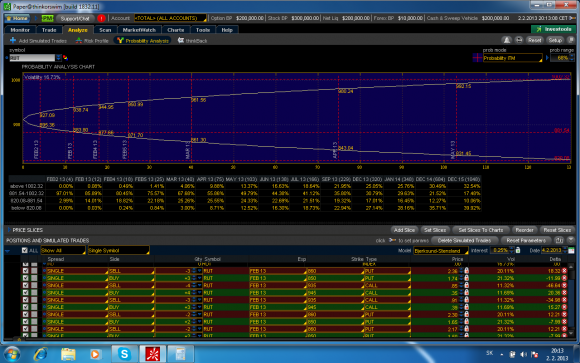Screen dimensions: 580x363
Task: Uncheck the row with price 1.74
Action: pos(26,278)
